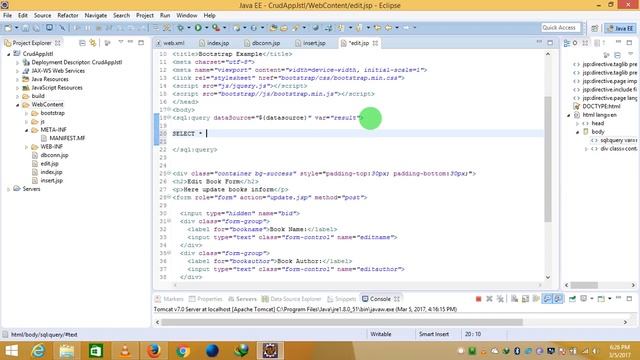This screenshot has width=640, height=360.
Task: Click the Back navigation yellow arrow
Action: click(388, 28)
